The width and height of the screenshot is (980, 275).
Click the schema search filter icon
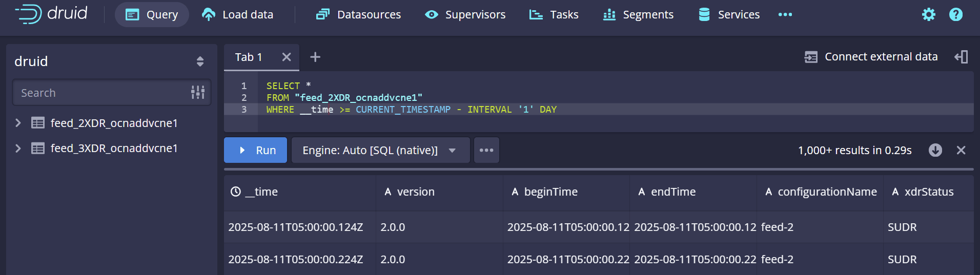(198, 93)
